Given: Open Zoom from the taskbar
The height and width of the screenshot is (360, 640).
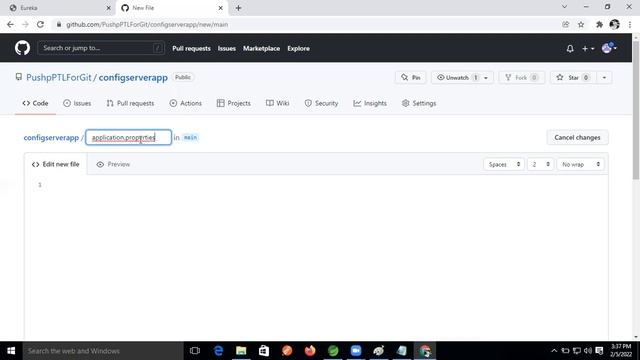Looking at the screenshot, I should [356, 351].
